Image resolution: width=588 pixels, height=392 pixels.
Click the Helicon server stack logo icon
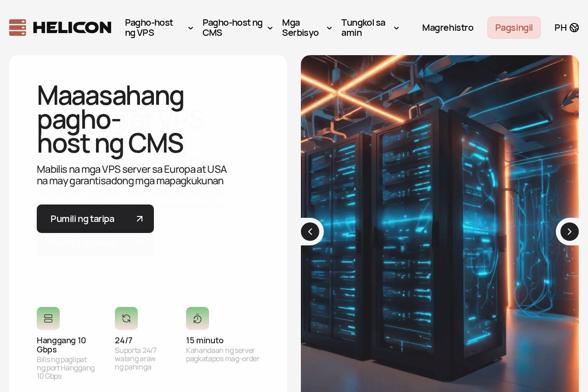[17, 28]
